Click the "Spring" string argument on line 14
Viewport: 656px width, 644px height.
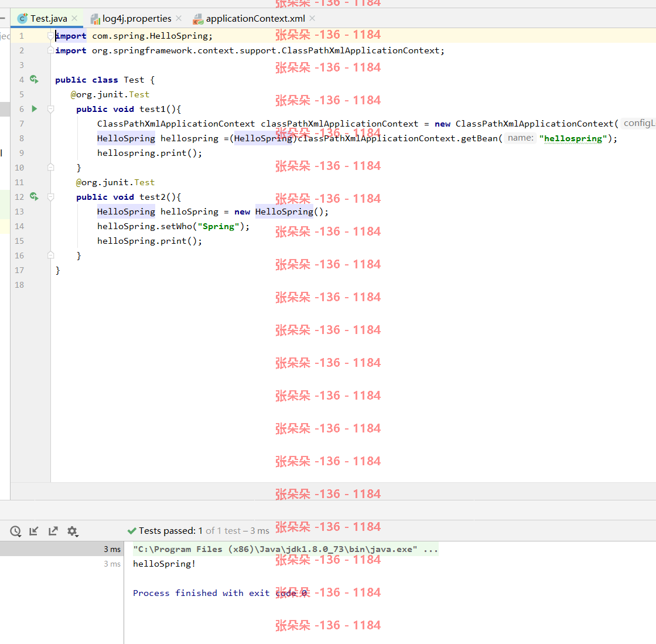(218, 226)
